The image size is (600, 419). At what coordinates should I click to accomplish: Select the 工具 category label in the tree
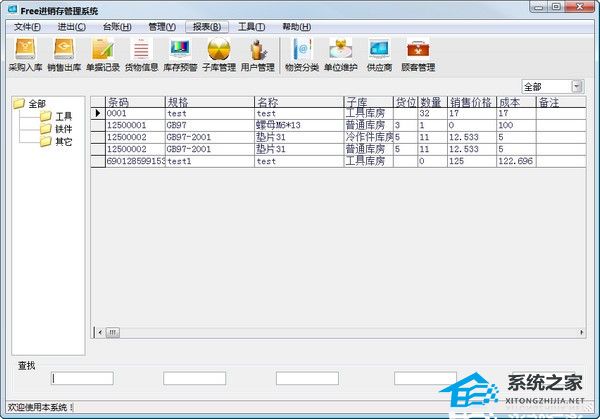(64, 116)
